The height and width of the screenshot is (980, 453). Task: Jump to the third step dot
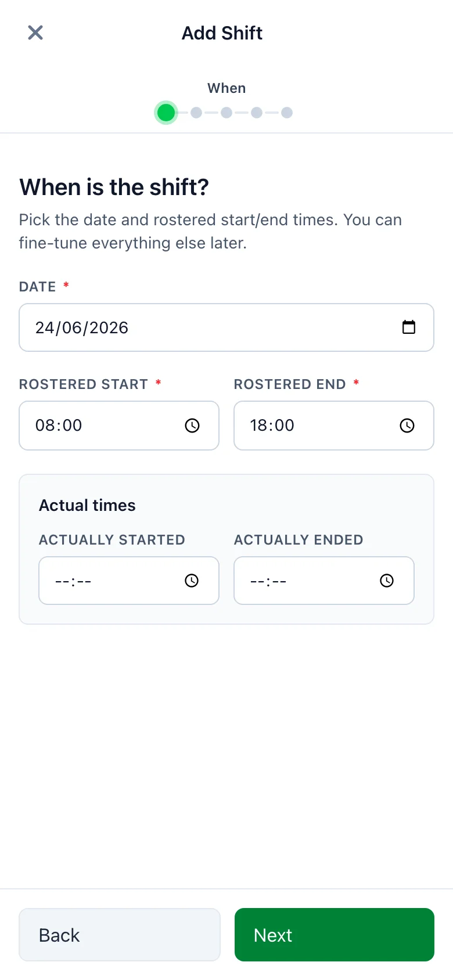coord(227,113)
